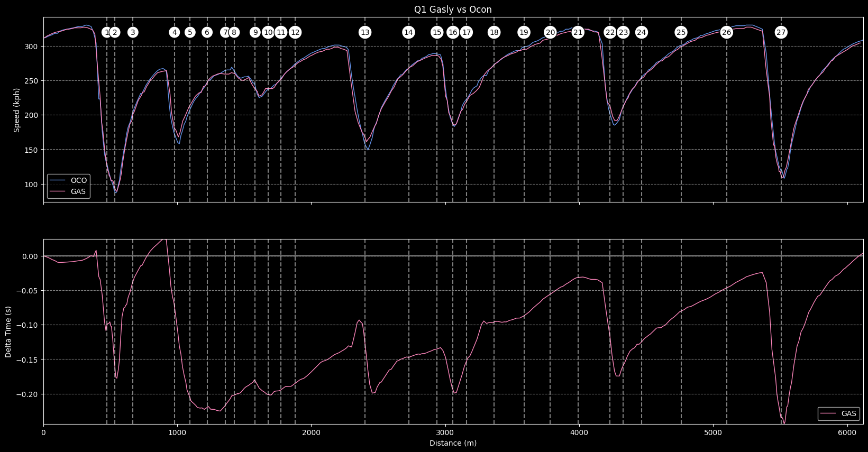
Task: Select corner marker 19
Action: coord(524,32)
